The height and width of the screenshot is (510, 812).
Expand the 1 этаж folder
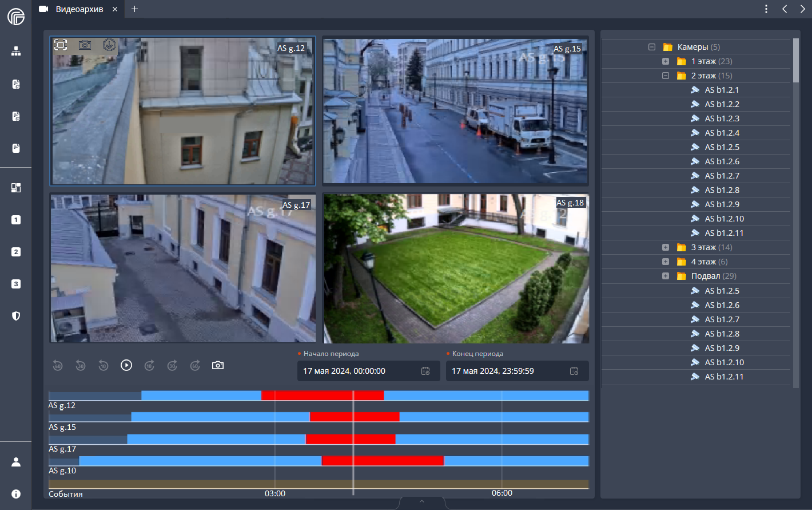pos(666,61)
